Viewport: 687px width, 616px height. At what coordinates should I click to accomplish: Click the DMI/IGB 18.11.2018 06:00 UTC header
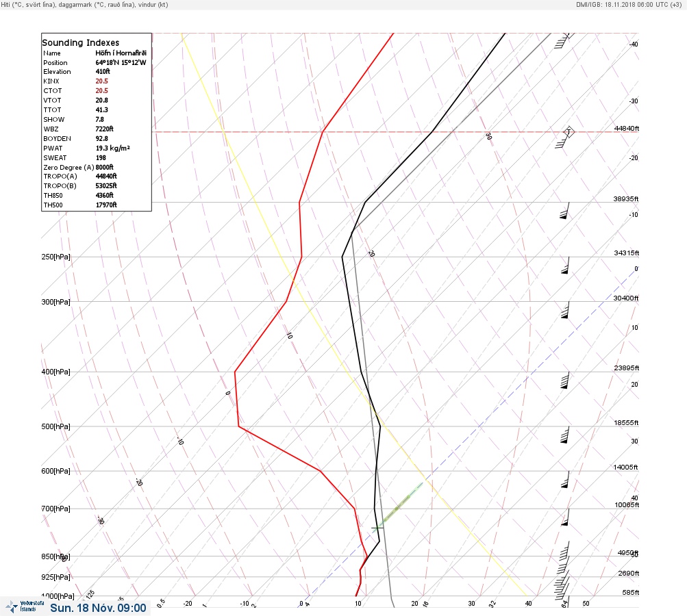click(x=629, y=4)
